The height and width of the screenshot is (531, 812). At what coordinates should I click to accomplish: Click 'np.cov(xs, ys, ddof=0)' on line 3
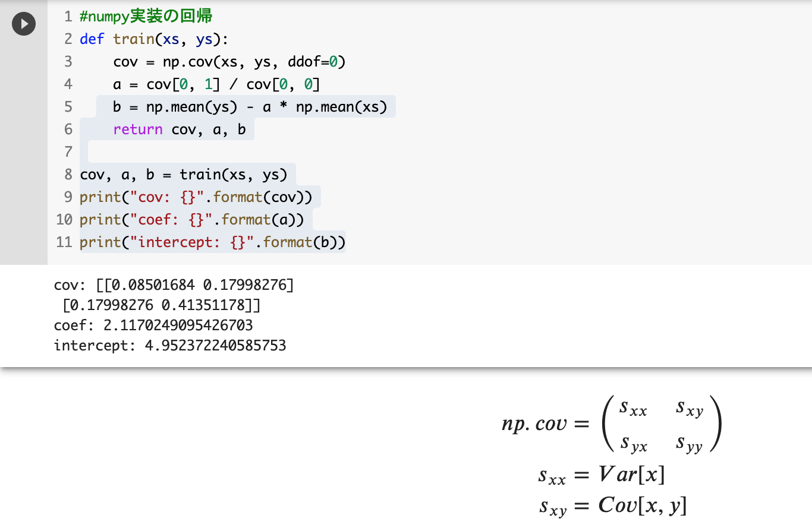click(254, 62)
